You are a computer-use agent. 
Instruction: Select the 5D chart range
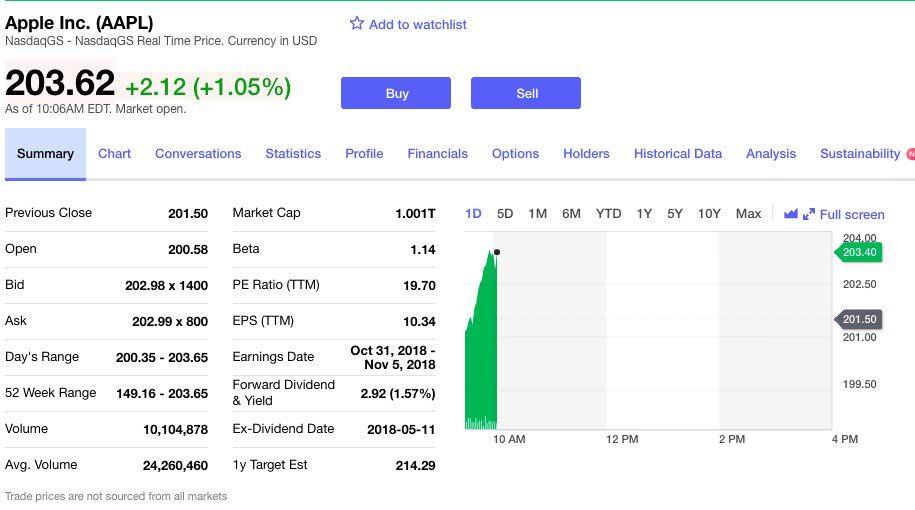click(505, 214)
